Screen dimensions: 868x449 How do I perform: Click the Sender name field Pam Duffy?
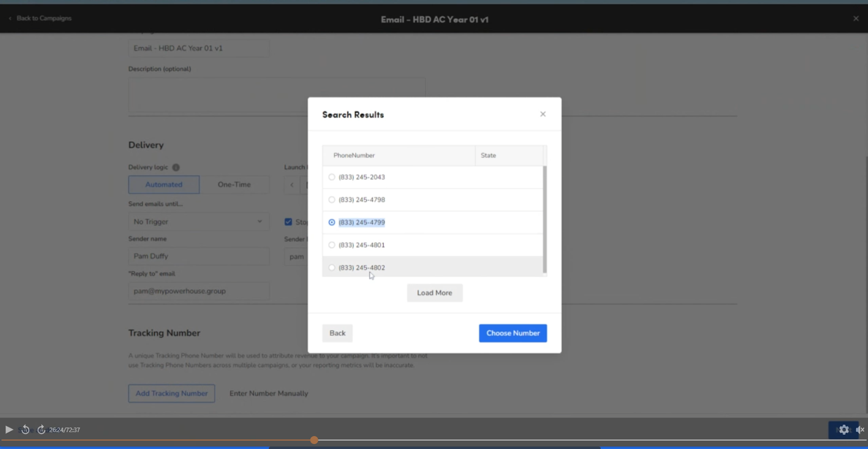point(199,256)
